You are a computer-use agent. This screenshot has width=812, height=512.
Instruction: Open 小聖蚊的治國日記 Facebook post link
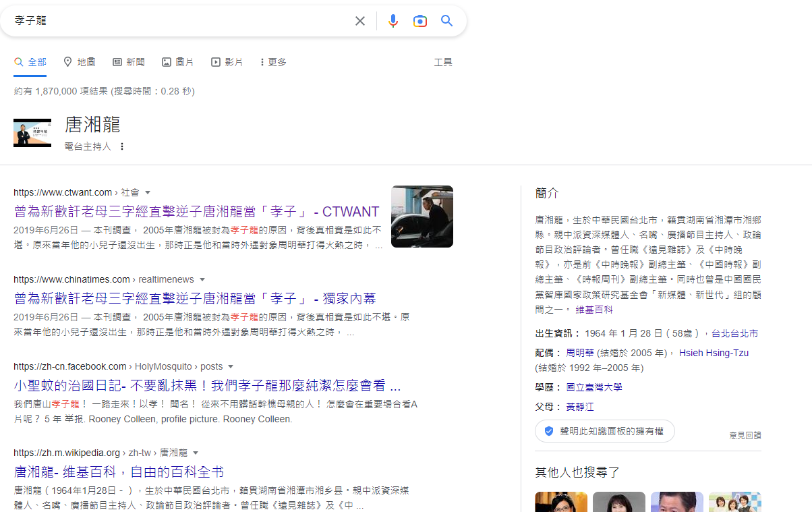point(207,386)
